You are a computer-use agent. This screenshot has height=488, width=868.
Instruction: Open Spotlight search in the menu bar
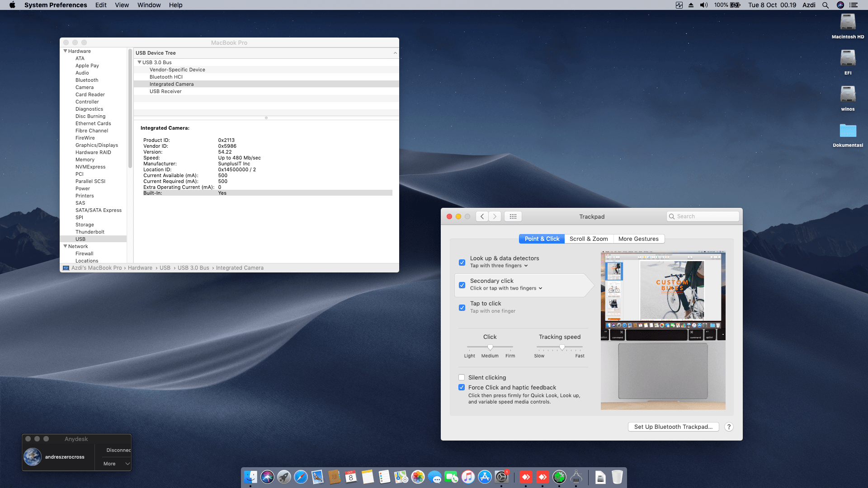point(826,5)
